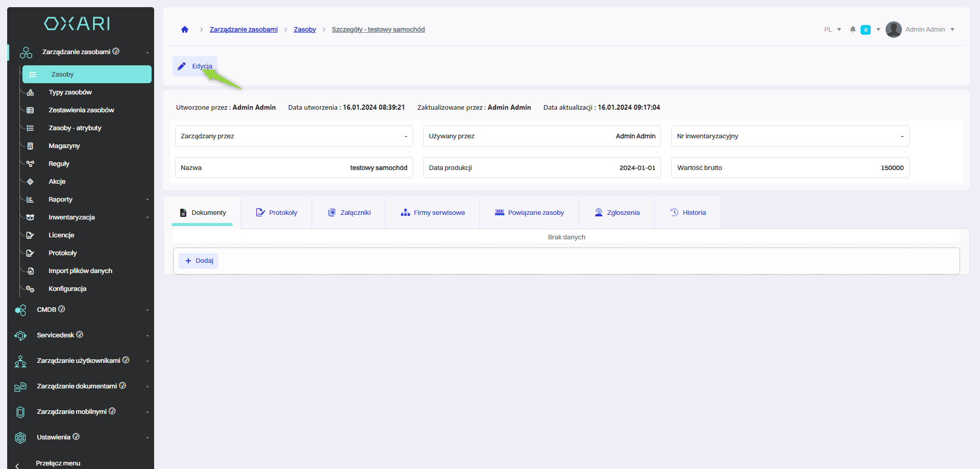Open the PL language dropdown
Viewport: 980px width, 469px height.
coord(832,30)
